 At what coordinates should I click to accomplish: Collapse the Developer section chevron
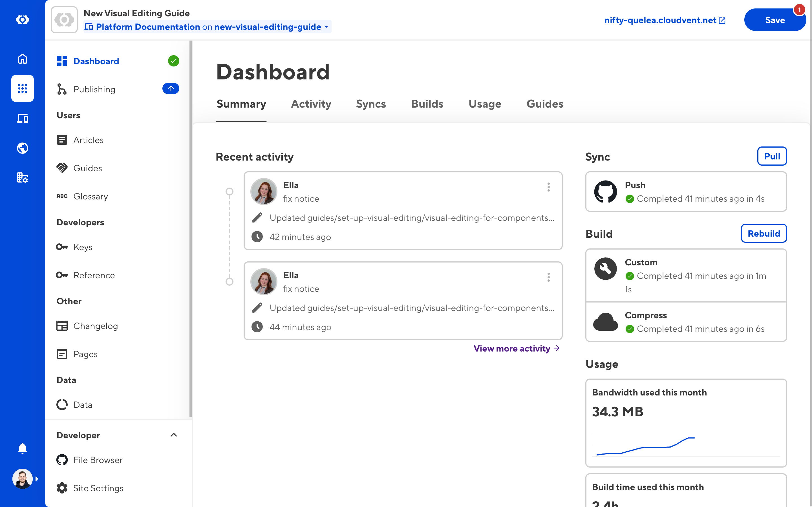click(x=173, y=435)
